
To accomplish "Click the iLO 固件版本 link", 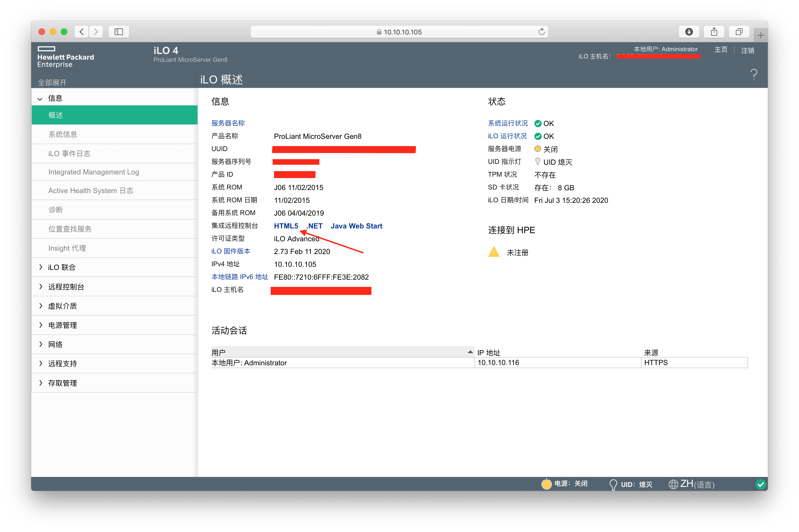I will pyautogui.click(x=231, y=252).
